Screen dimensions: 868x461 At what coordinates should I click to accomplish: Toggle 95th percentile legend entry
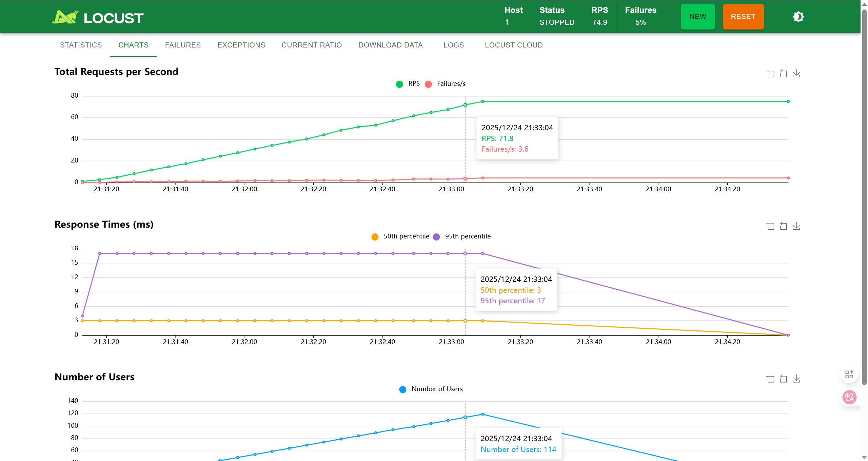[462, 236]
